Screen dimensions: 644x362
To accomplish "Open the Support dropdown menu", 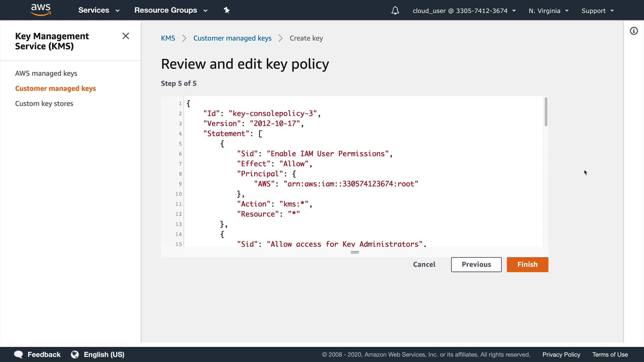I will [597, 11].
